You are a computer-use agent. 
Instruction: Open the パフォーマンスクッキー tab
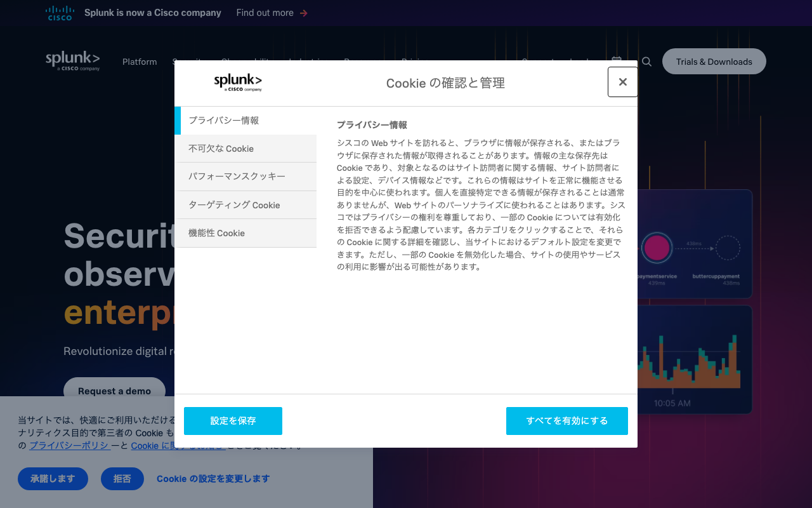point(246,177)
